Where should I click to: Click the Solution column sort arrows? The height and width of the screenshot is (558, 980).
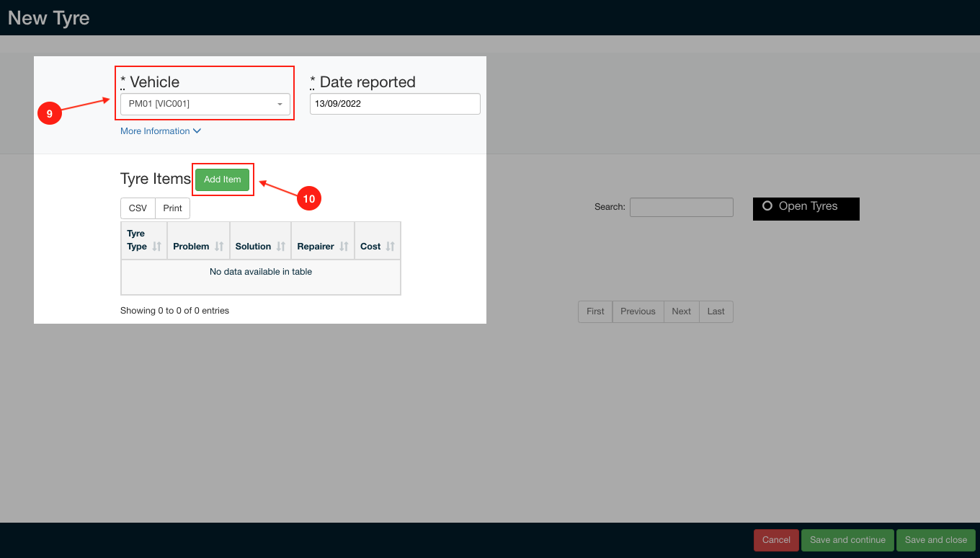281,247
